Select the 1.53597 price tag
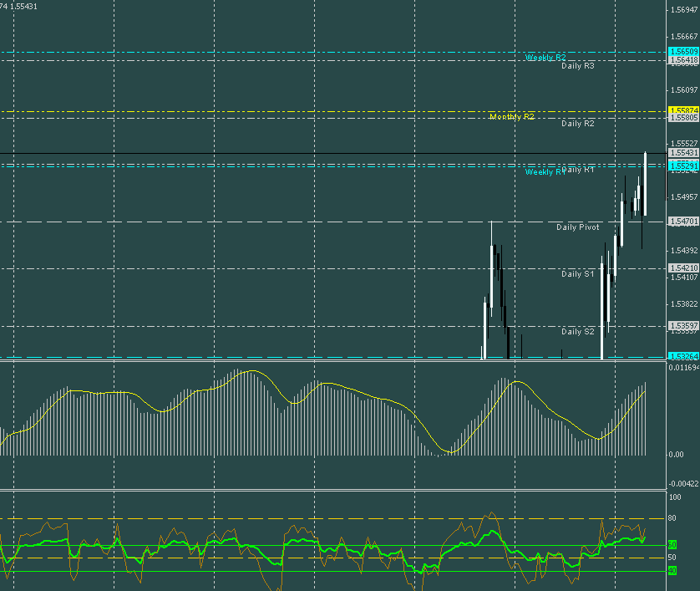 [x=683, y=326]
